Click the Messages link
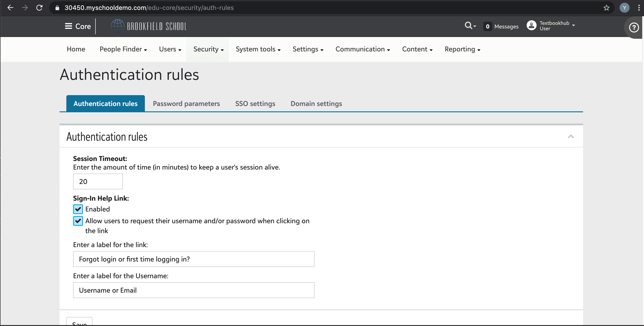Viewport: 644px width, 326px height. pyautogui.click(x=506, y=26)
